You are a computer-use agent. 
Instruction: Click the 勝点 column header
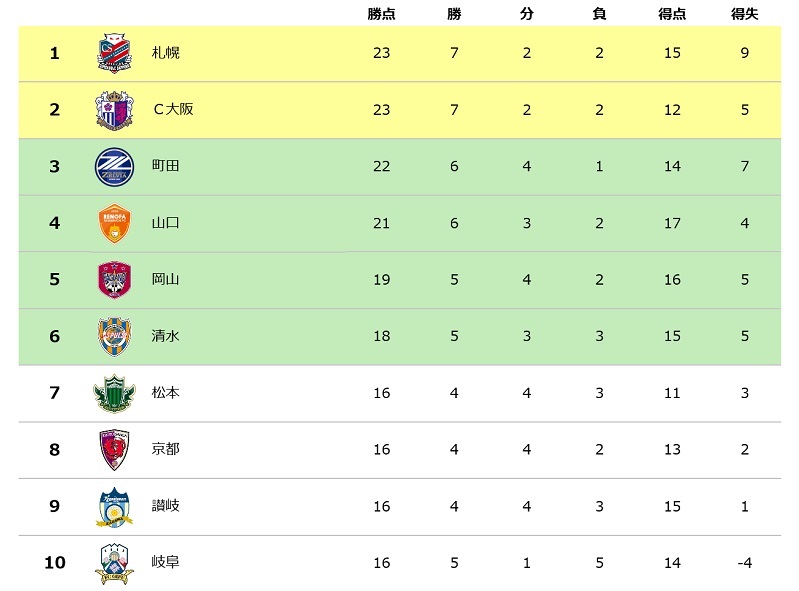pyautogui.click(x=381, y=14)
